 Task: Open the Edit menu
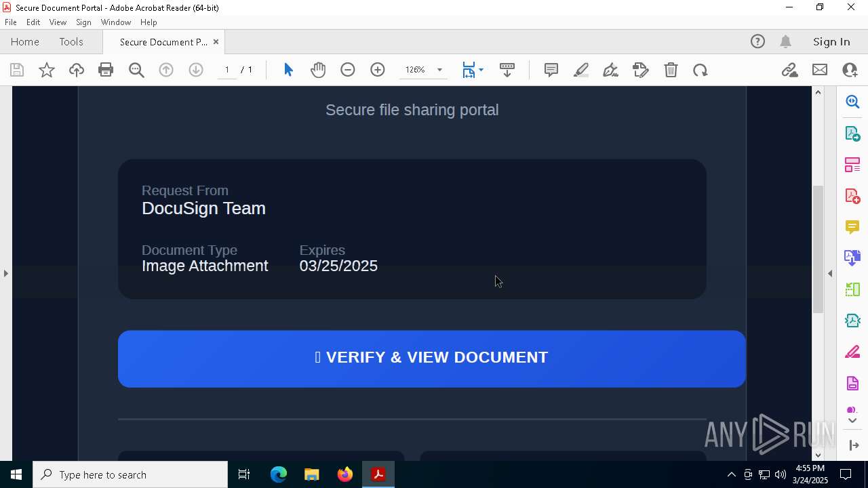pyautogui.click(x=33, y=22)
